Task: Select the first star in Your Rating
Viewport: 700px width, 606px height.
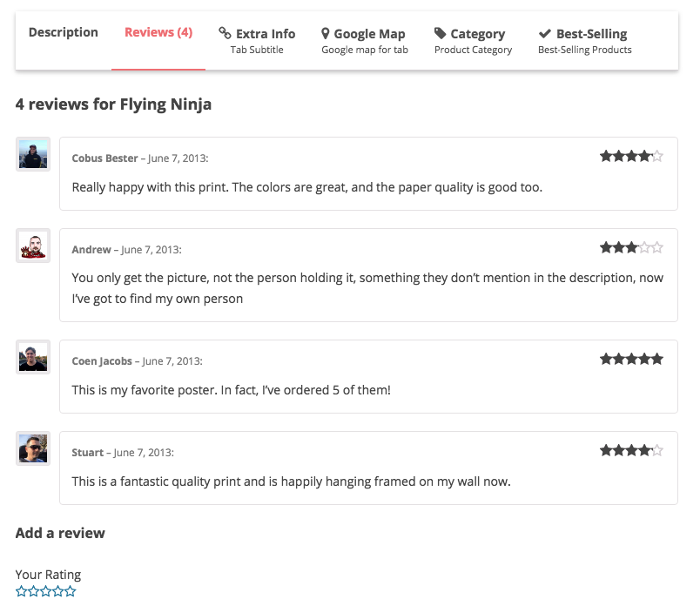Action: (21, 591)
